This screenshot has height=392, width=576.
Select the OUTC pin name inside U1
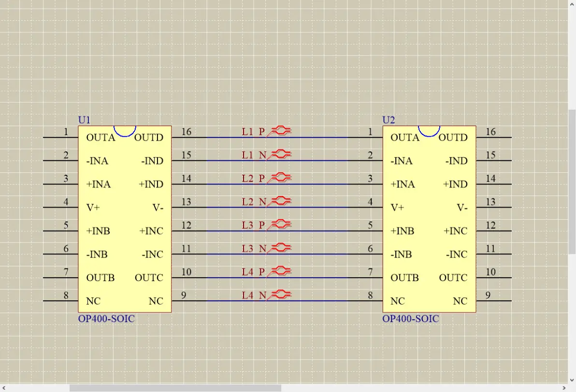149,278
